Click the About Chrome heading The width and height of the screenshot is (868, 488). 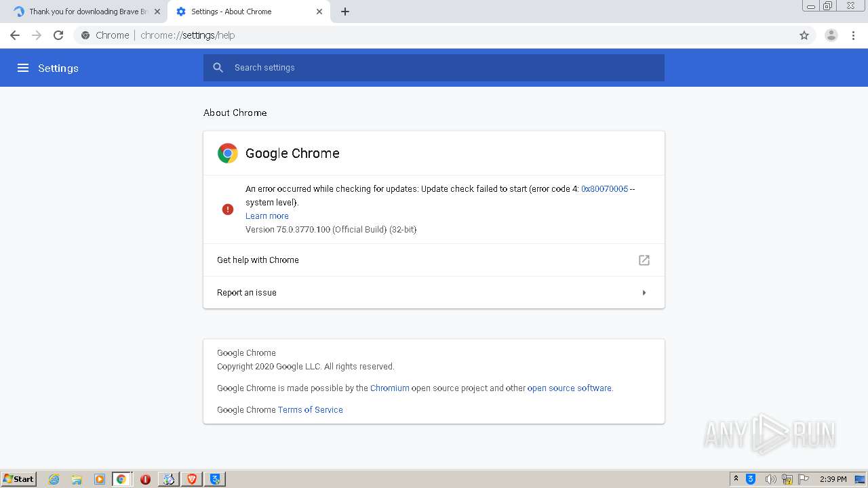coord(235,113)
